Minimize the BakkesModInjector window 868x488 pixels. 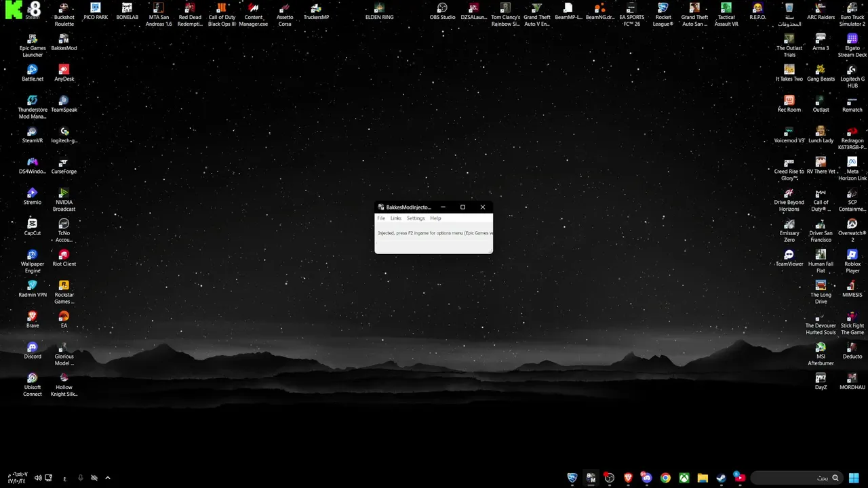443,207
